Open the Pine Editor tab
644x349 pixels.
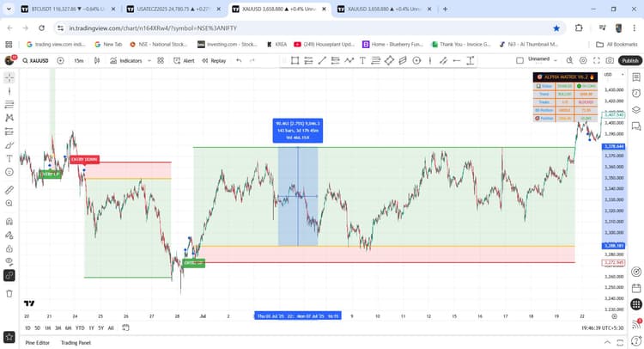38,342
